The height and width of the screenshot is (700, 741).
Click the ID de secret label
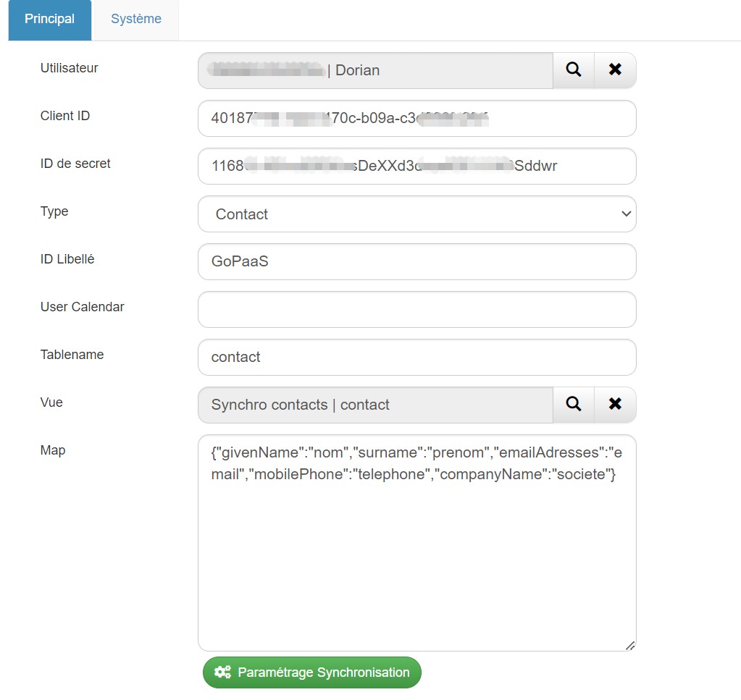tap(75, 164)
